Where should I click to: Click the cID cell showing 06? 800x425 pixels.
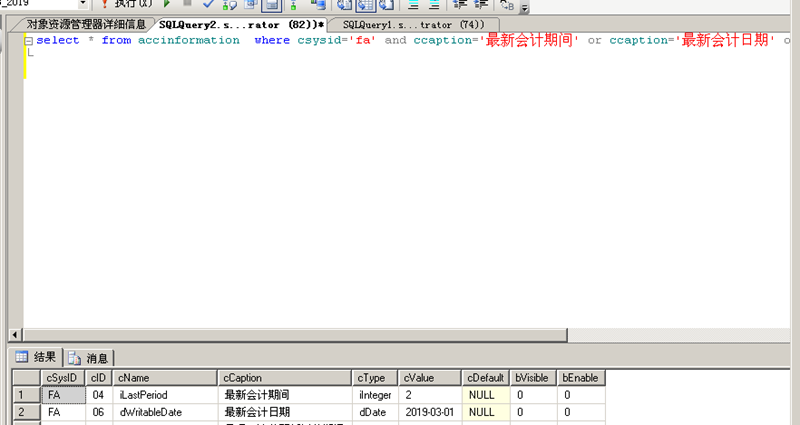click(98, 412)
